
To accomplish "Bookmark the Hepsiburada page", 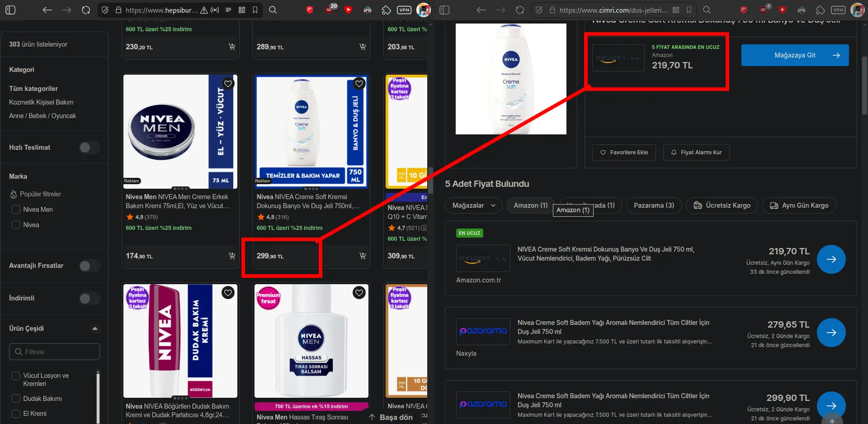I will coord(255,10).
